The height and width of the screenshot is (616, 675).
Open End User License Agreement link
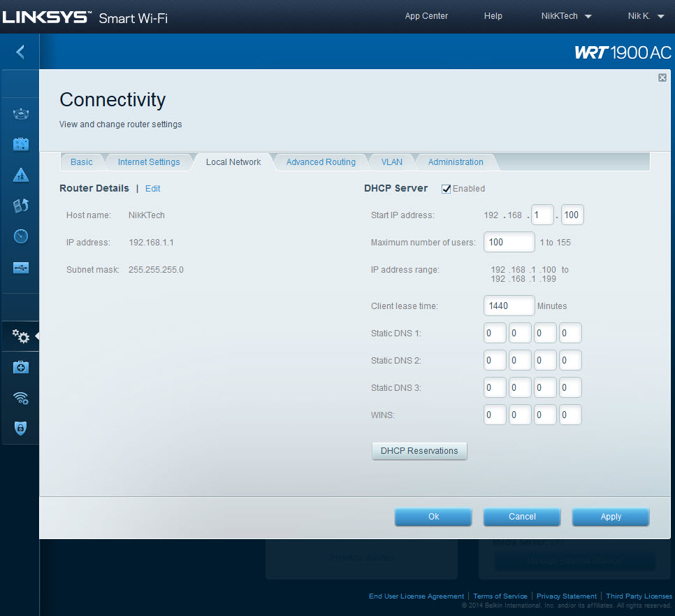416,596
